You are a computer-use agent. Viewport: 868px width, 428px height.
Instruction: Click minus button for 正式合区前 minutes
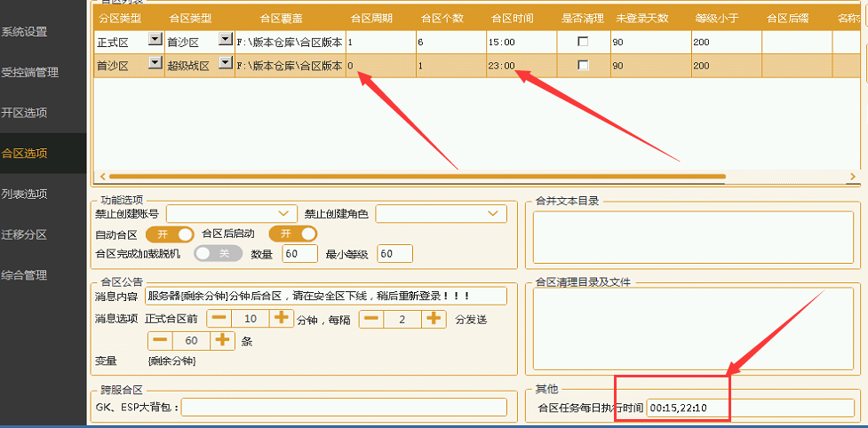pos(219,318)
